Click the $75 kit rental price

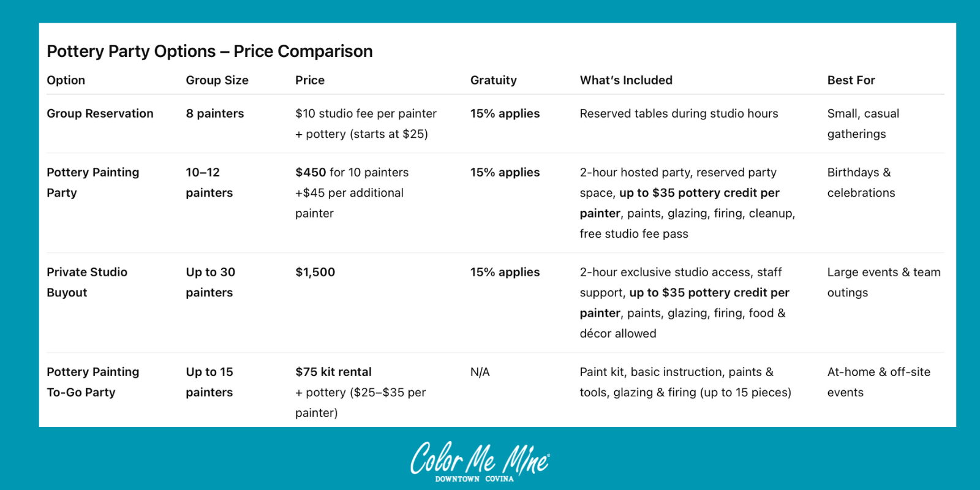click(333, 372)
